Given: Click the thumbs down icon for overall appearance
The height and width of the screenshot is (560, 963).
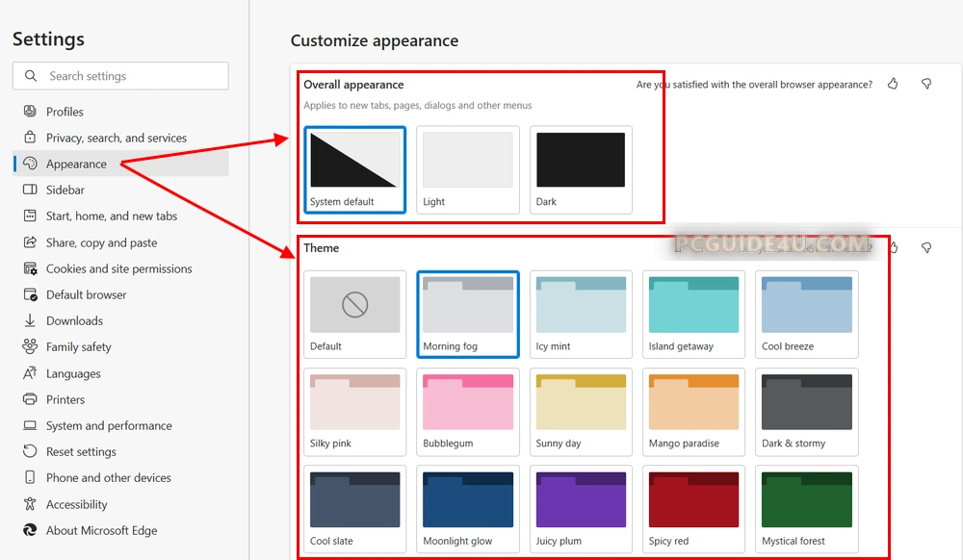Looking at the screenshot, I should coord(926,85).
